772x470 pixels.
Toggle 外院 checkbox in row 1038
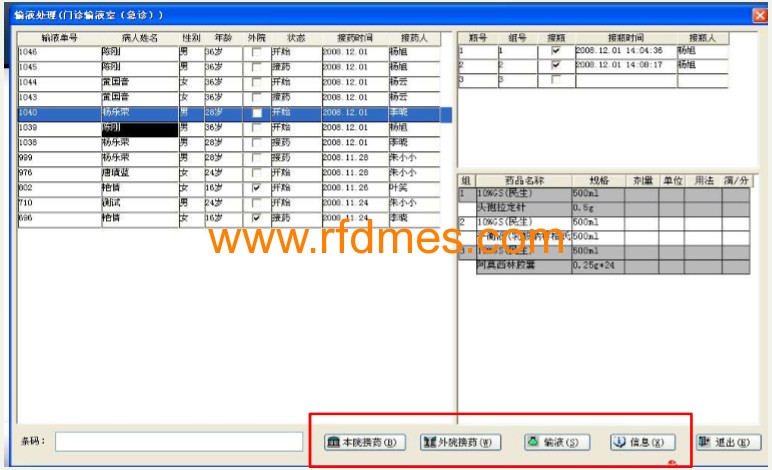coord(257,143)
